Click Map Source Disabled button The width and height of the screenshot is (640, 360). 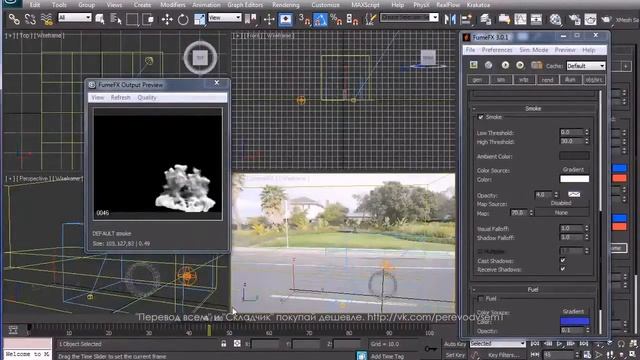(561, 203)
